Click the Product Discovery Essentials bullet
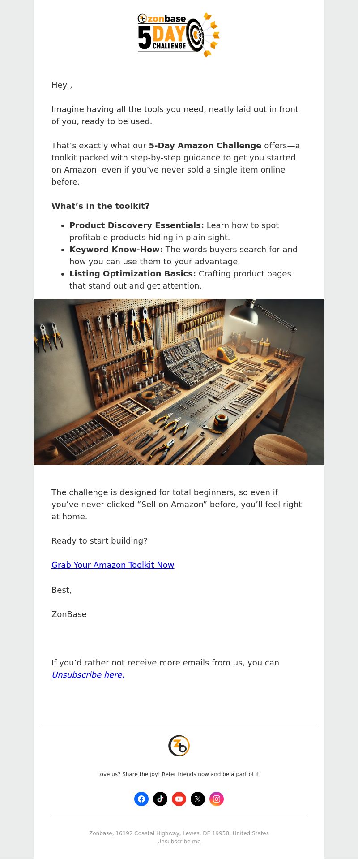Image resolution: width=358 pixels, height=868 pixels. click(x=174, y=231)
